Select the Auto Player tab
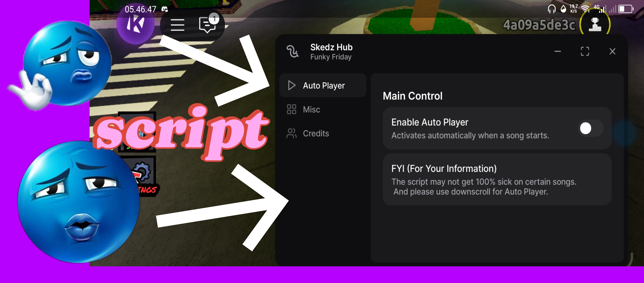The image size is (644, 283). click(x=322, y=85)
